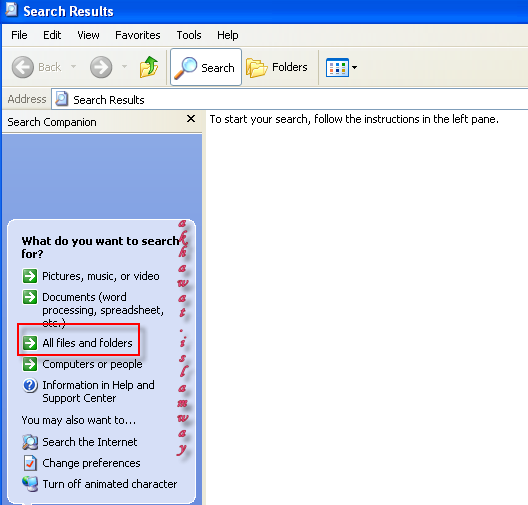Expand the Forward history dropdown arrow
The height and width of the screenshot is (505, 528).
click(124, 66)
